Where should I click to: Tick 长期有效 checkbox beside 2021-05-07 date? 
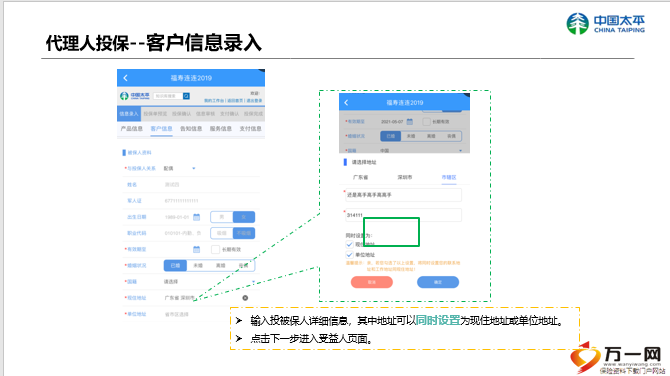[426, 122]
